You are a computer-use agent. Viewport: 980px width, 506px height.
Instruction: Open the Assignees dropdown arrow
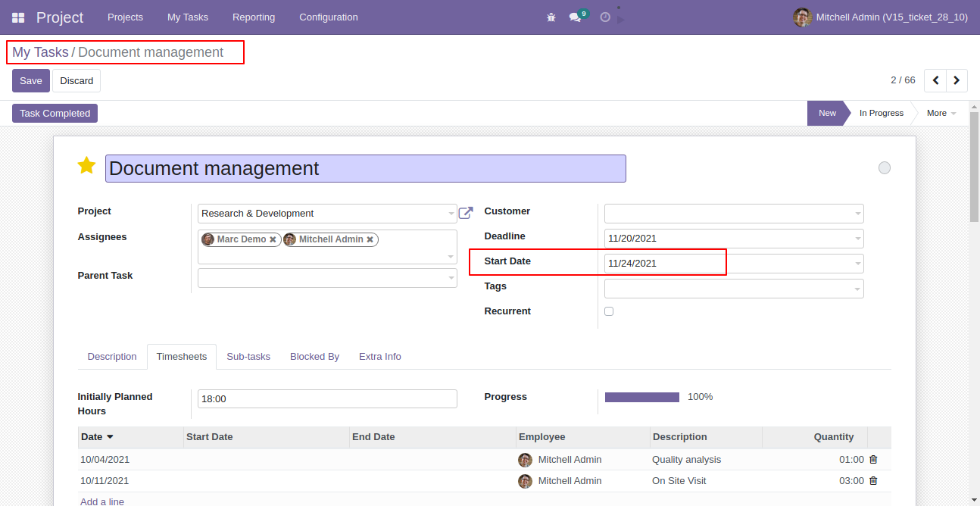[451, 257]
